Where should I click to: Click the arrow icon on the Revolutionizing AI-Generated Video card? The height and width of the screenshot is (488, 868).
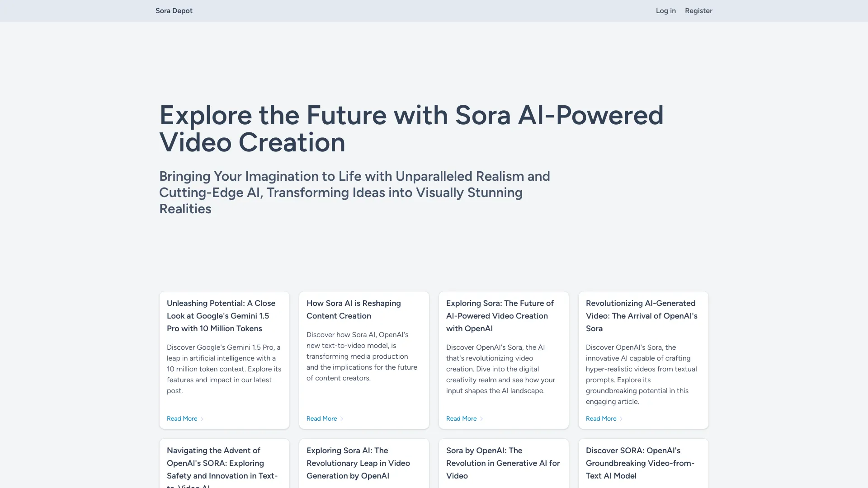620,418
